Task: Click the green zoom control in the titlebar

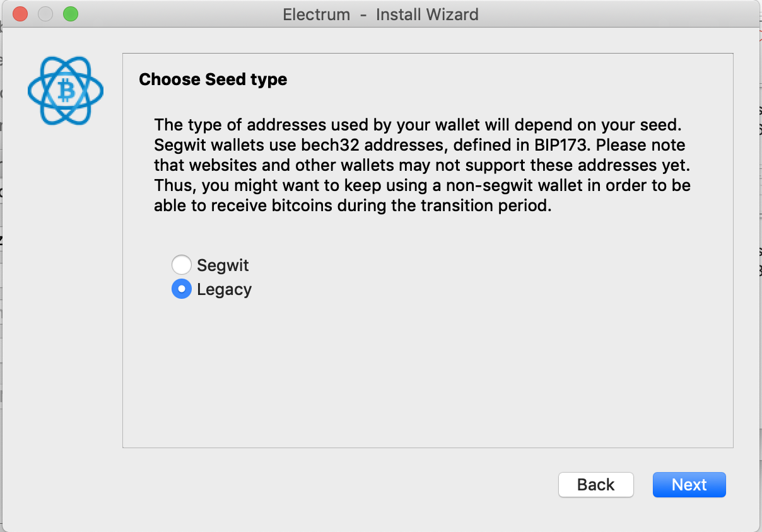Action: coord(70,14)
